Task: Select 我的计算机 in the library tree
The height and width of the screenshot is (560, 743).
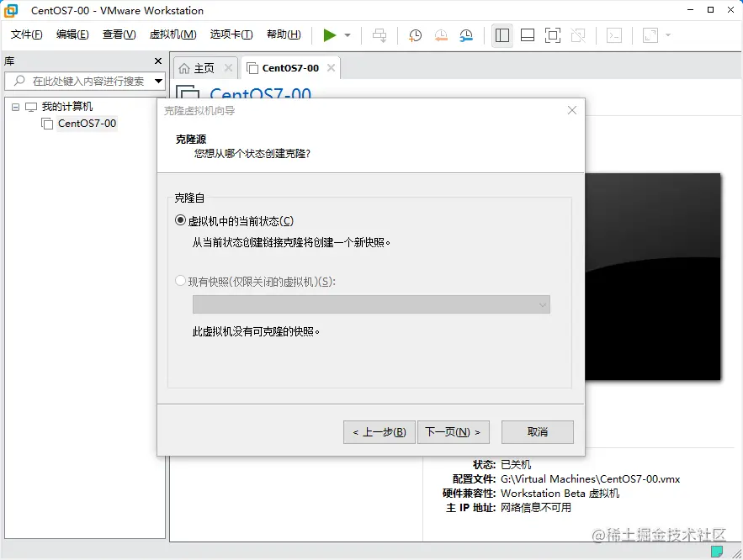Action: 66,107
